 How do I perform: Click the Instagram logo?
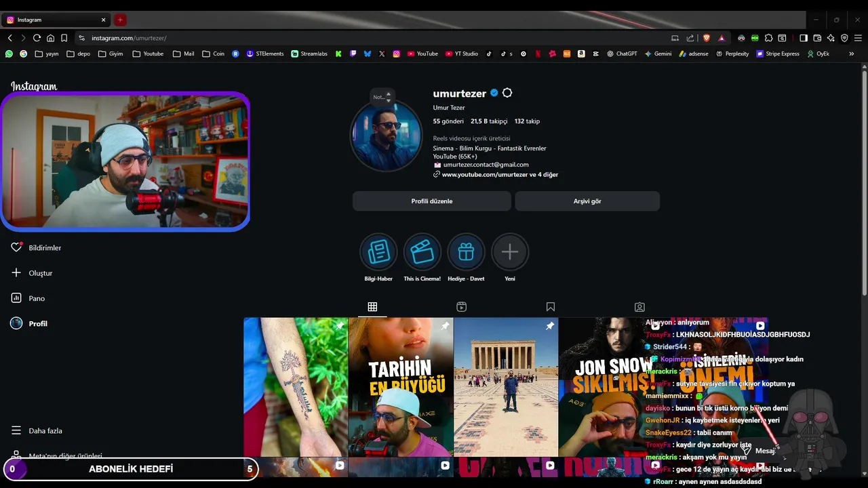pyautogui.click(x=34, y=86)
